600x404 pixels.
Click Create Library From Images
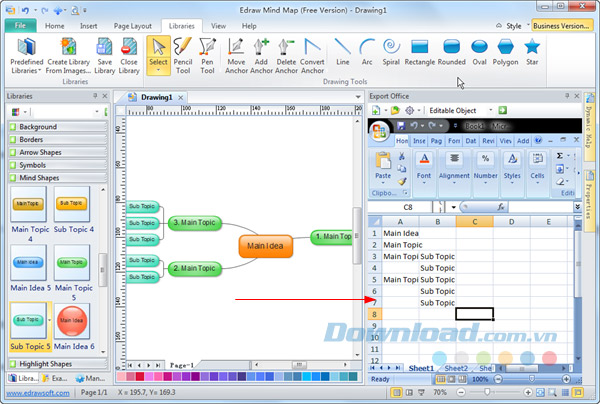tap(68, 55)
